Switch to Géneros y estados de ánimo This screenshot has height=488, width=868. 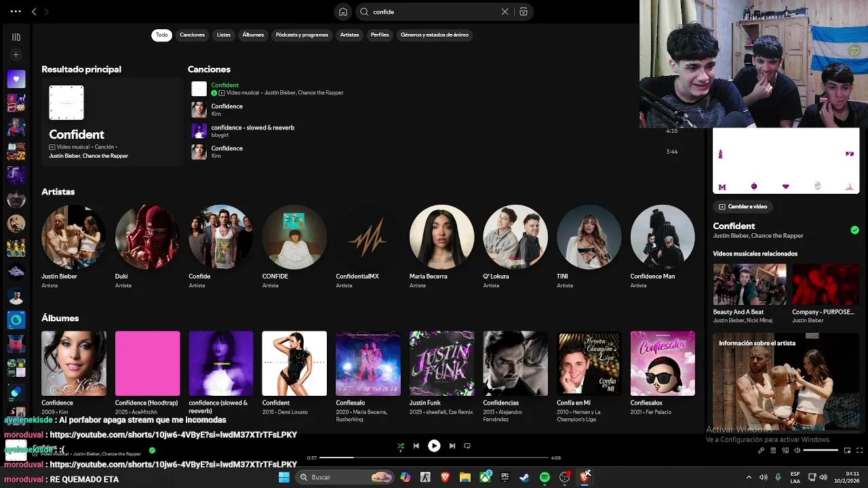pyautogui.click(x=435, y=35)
